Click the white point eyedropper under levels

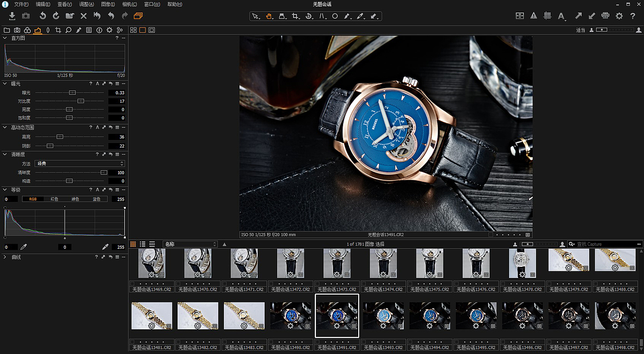pyautogui.click(x=105, y=247)
